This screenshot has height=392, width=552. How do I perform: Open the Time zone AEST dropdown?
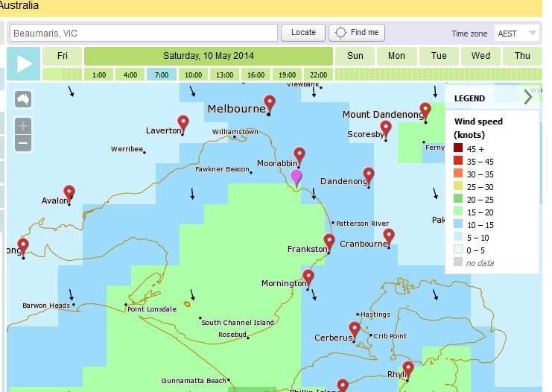coord(518,34)
